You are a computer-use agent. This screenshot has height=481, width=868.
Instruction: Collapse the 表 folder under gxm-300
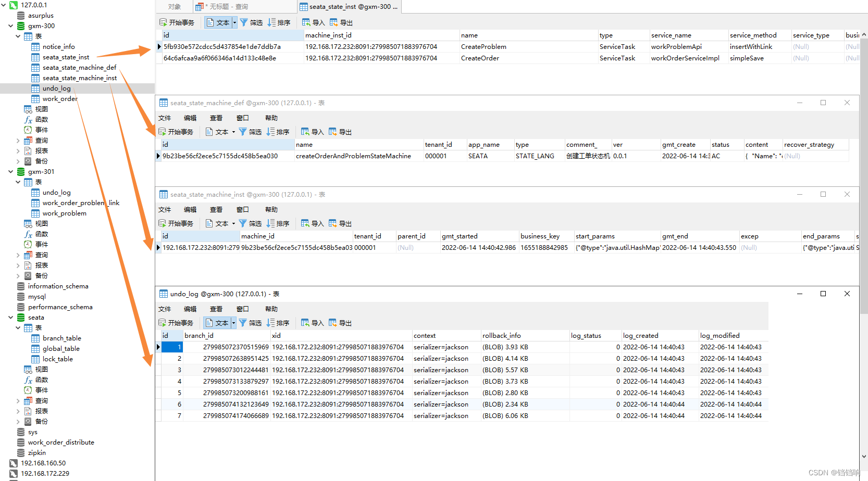tap(18, 36)
